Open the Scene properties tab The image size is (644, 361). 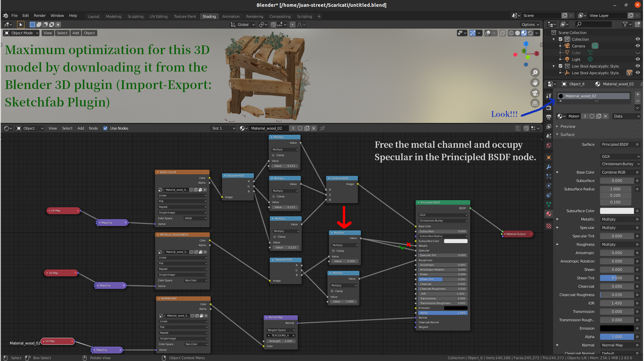point(548,136)
